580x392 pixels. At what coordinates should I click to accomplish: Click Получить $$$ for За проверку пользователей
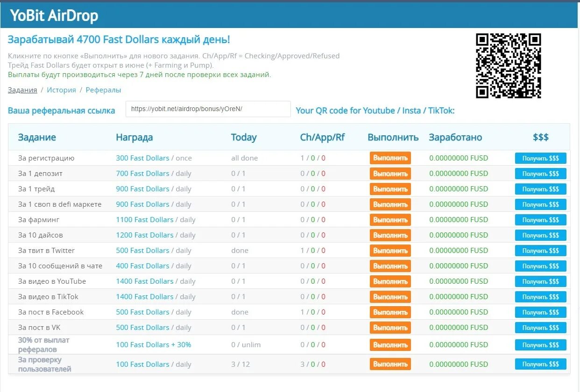541,364
